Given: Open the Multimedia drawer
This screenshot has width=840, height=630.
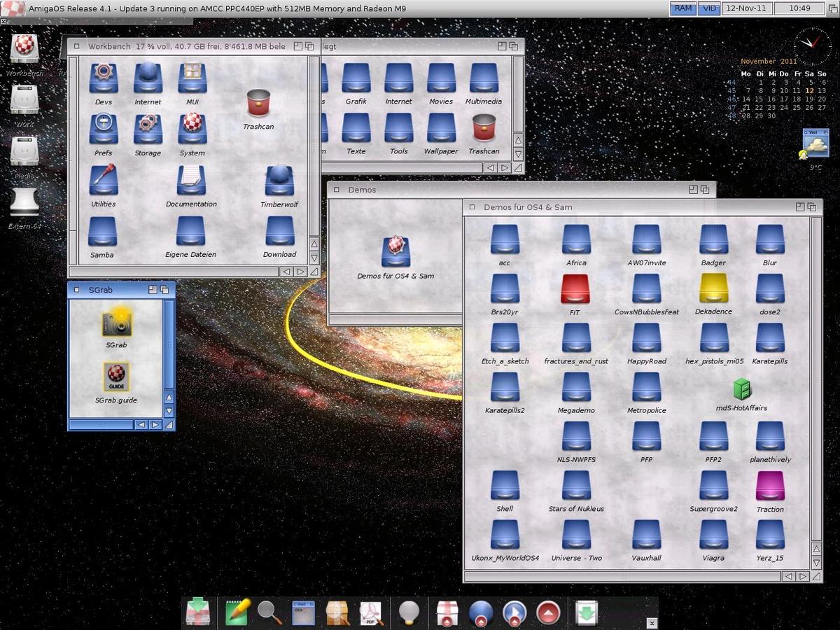Looking at the screenshot, I should [483, 78].
